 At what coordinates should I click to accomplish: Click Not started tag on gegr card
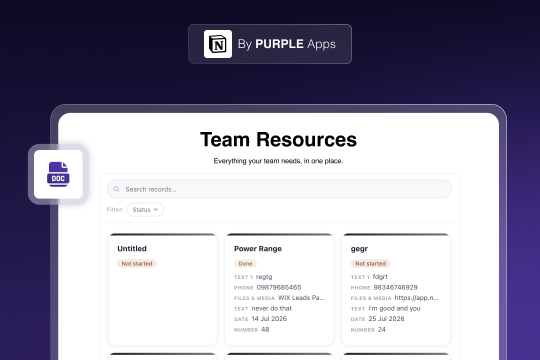(x=371, y=264)
